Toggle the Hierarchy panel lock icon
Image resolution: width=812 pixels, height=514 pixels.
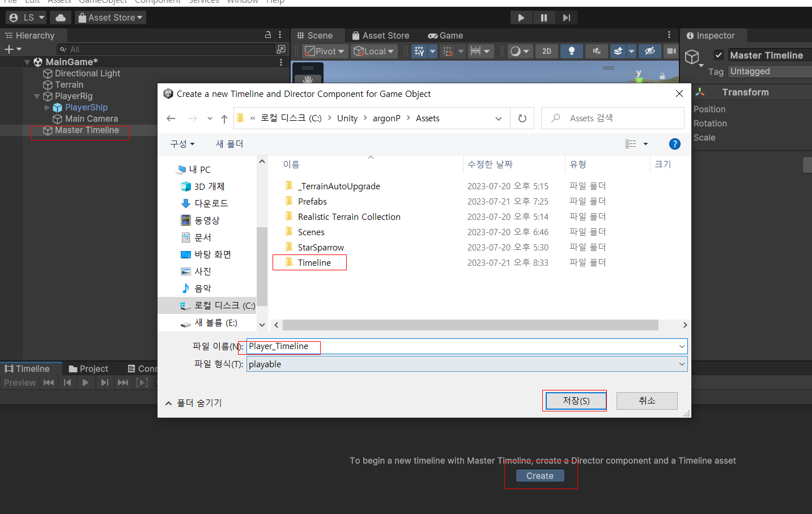tap(268, 35)
